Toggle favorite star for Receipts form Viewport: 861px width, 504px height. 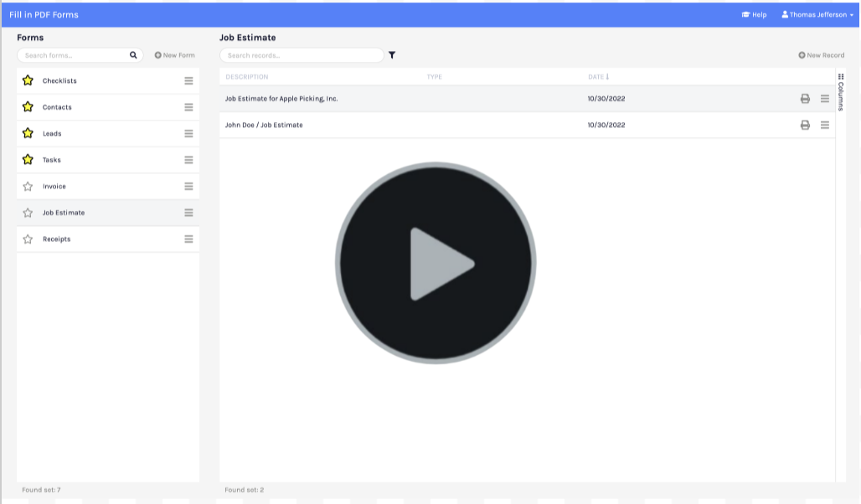pos(28,239)
